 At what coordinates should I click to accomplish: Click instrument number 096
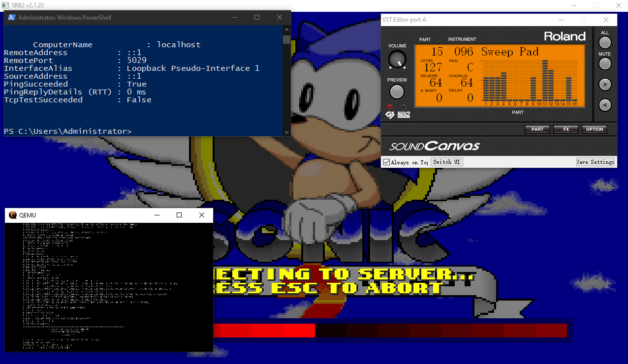click(464, 52)
